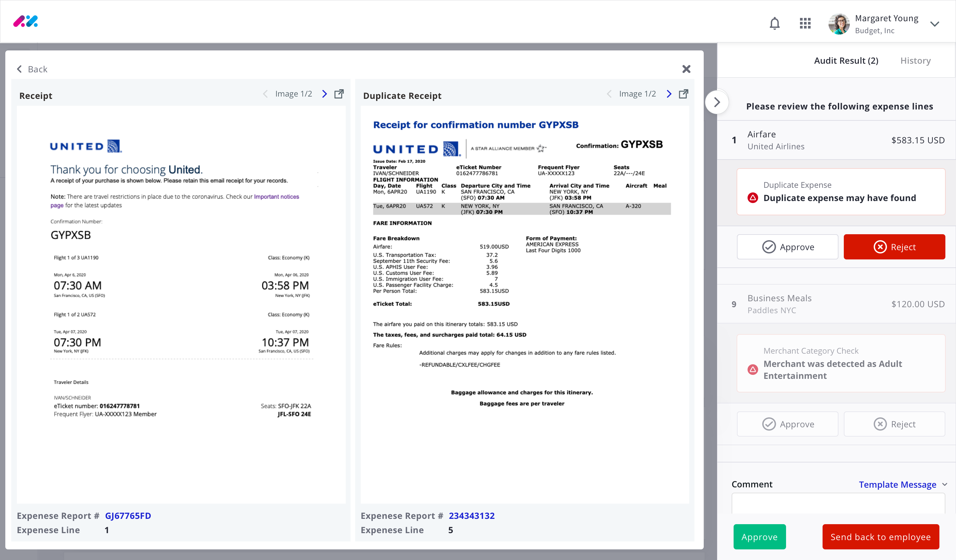Click the Duplicate Expense red alert icon
This screenshot has height=560, width=956.
[x=753, y=197]
